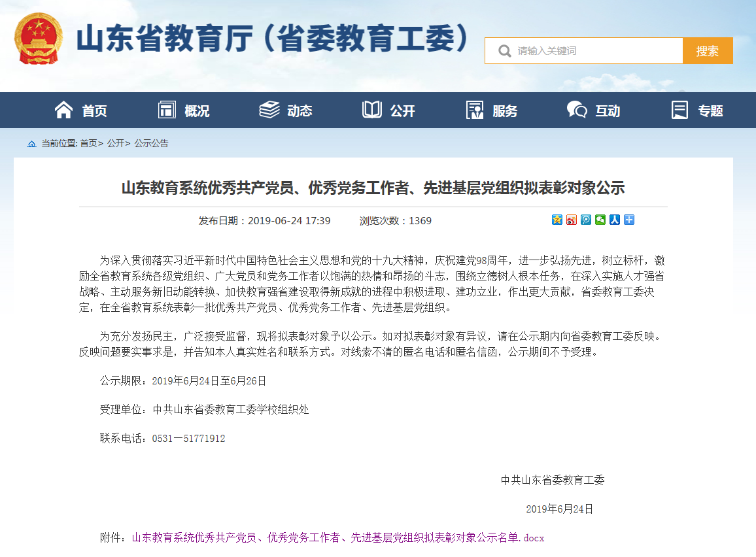Select 动态 in the navigation bar

286,110
